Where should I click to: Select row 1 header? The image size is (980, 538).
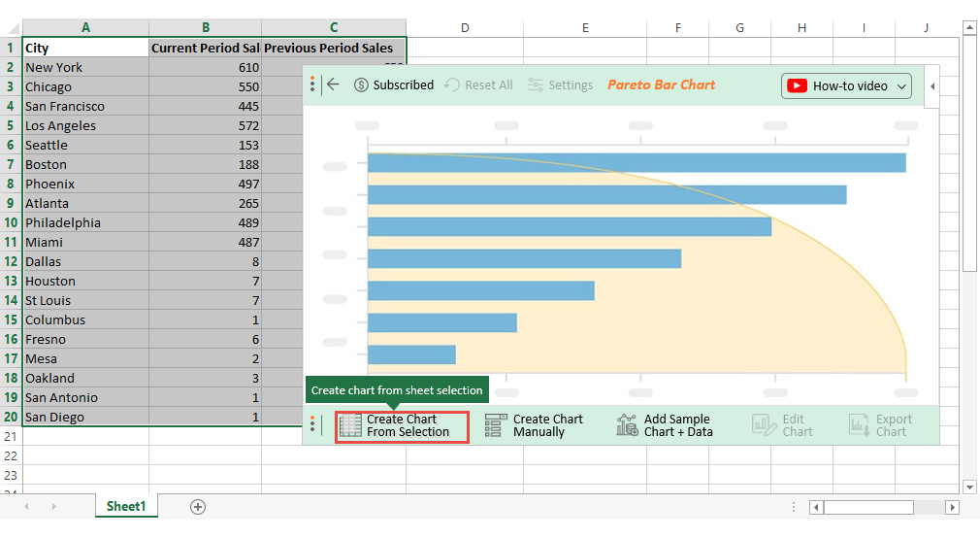[11, 48]
